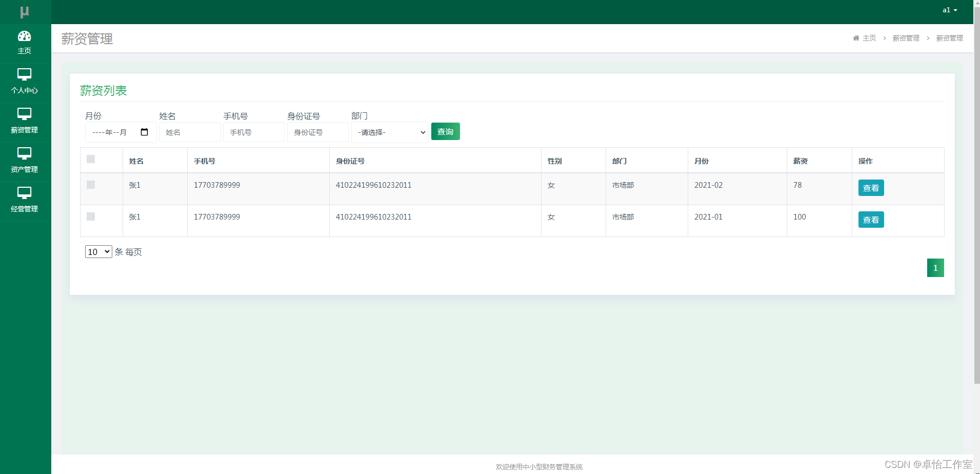Select 主页 label in the sidebar

(25, 51)
